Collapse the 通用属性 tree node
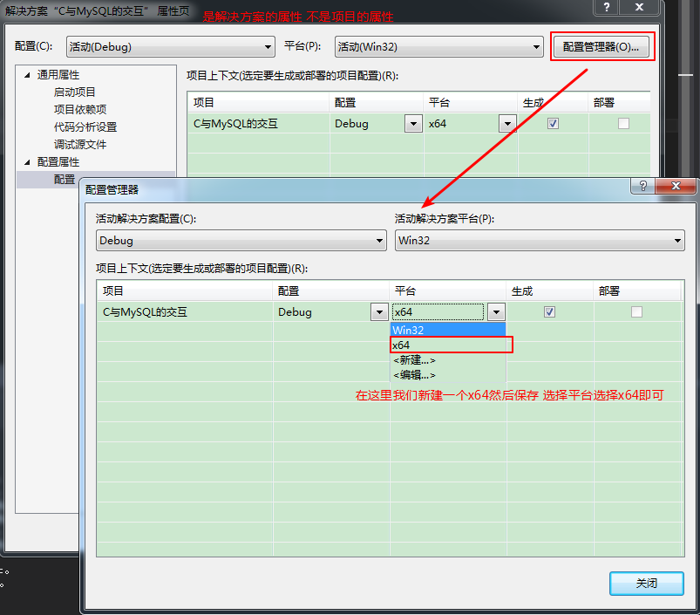 point(26,75)
